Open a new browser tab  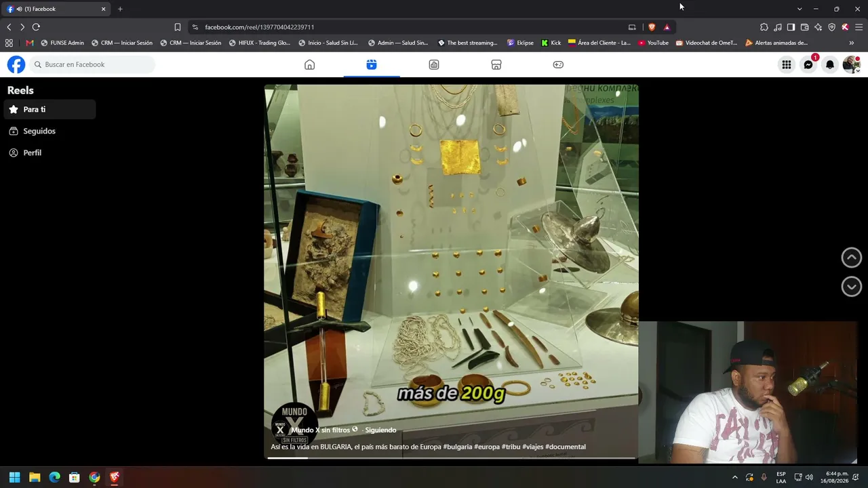tap(120, 9)
